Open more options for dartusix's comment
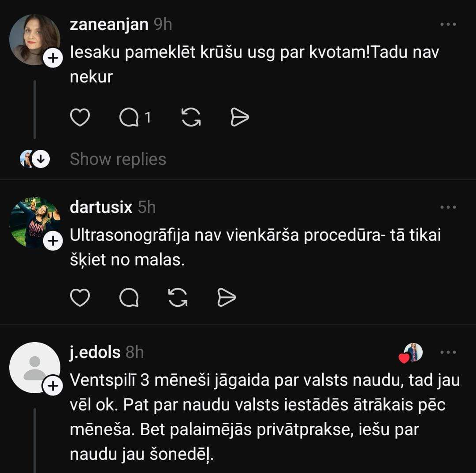Viewport: 476px width, 473px height. (448, 207)
